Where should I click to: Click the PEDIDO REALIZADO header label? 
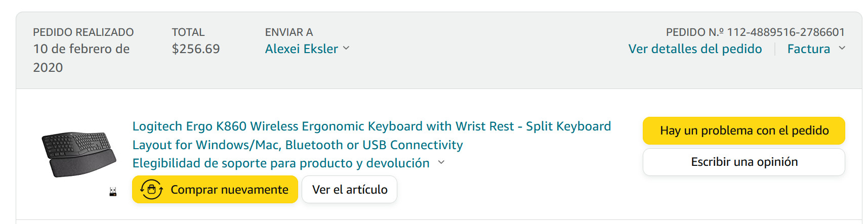84,32
